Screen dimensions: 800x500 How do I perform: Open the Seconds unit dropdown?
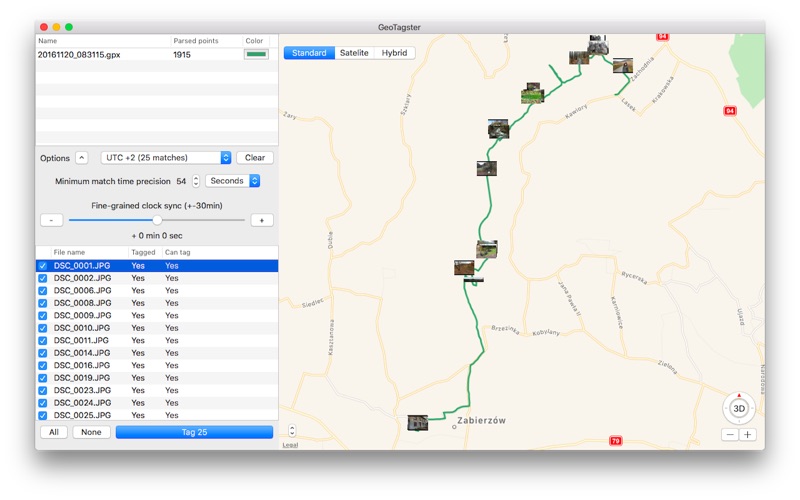233,181
